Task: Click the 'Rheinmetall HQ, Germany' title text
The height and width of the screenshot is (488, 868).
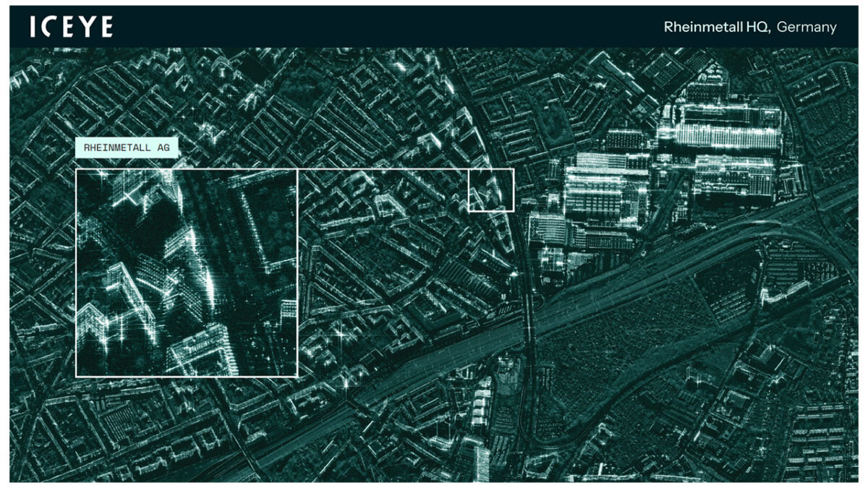Action: tap(750, 27)
